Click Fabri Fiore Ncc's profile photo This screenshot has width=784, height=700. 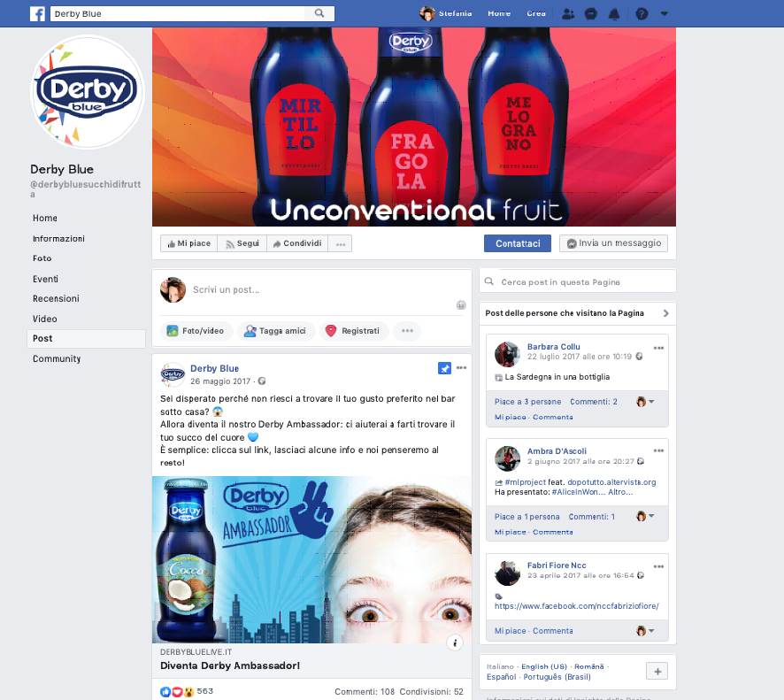click(507, 573)
